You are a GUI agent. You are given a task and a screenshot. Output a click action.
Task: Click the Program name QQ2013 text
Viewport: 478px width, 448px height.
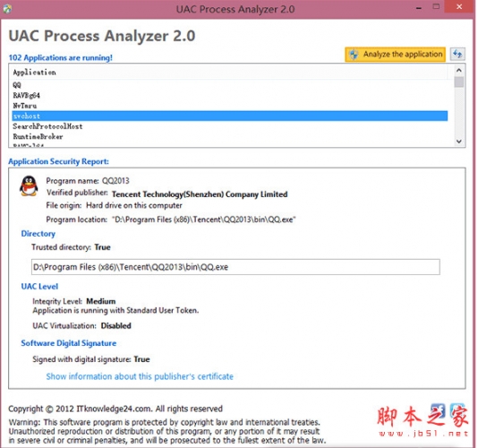pos(88,181)
